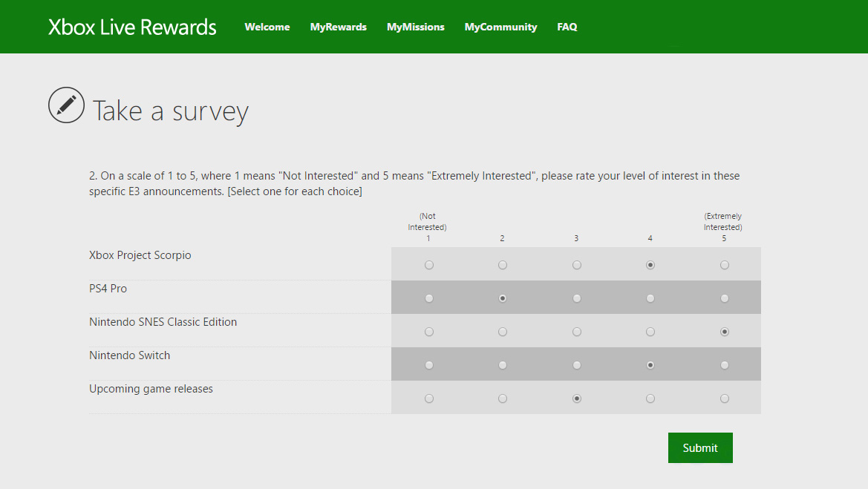This screenshot has width=868, height=489.
Task: Rate PS4 Pro as 1
Action: pyautogui.click(x=429, y=299)
